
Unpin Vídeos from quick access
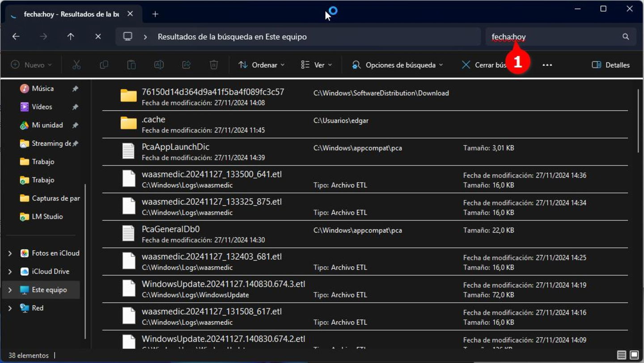pos(75,107)
